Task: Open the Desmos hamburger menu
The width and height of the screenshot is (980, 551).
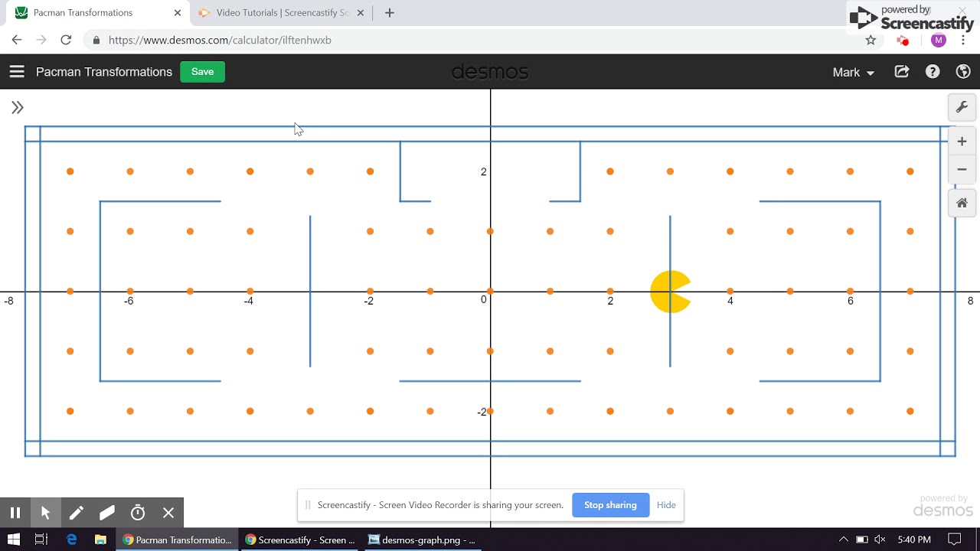Action: (x=17, y=72)
